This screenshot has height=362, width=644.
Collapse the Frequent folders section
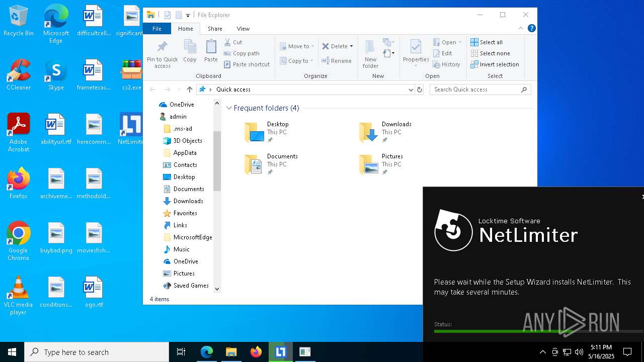229,108
